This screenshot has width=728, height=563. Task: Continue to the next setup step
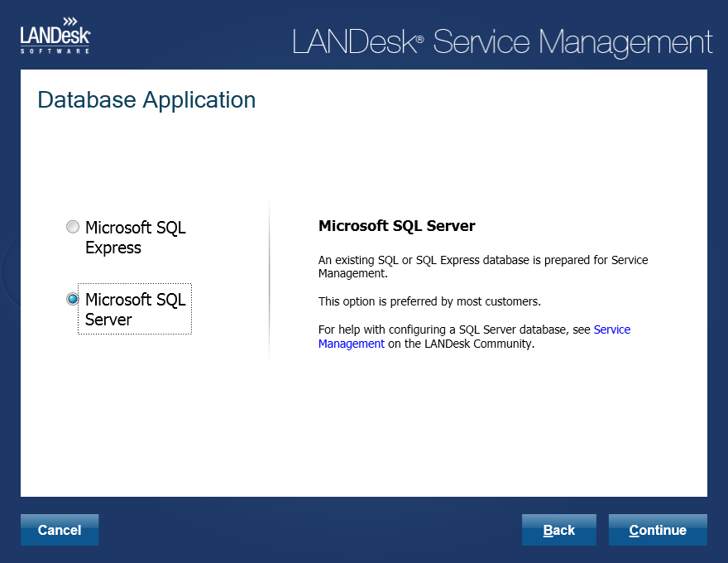coord(658,530)
